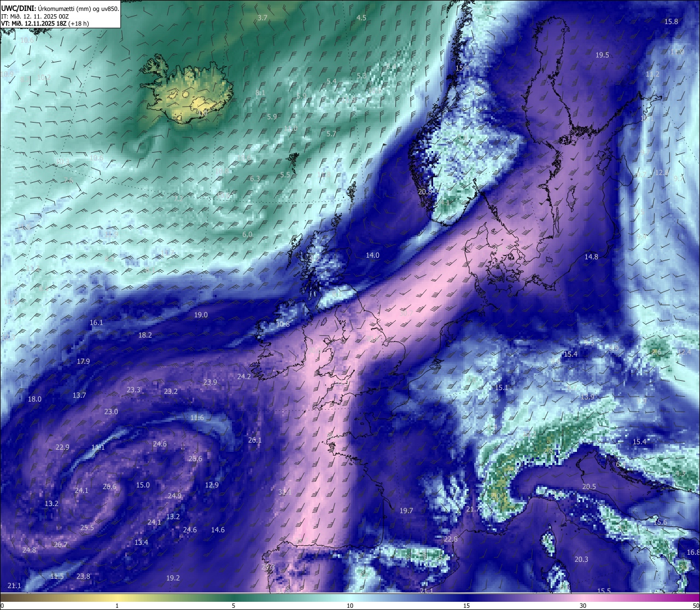Click the '24.2' value near Ireland
The height and width of the screenshot is (610, 700).
(x=244, y=377)
